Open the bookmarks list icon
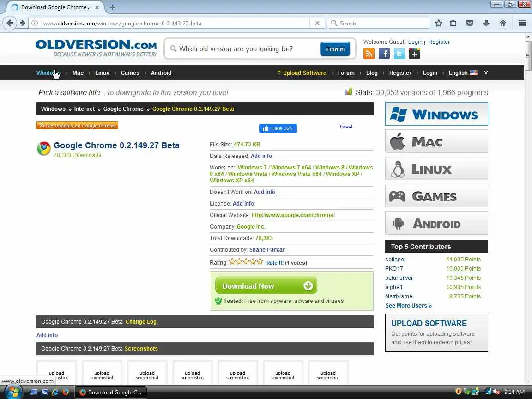 pos(453,23)
